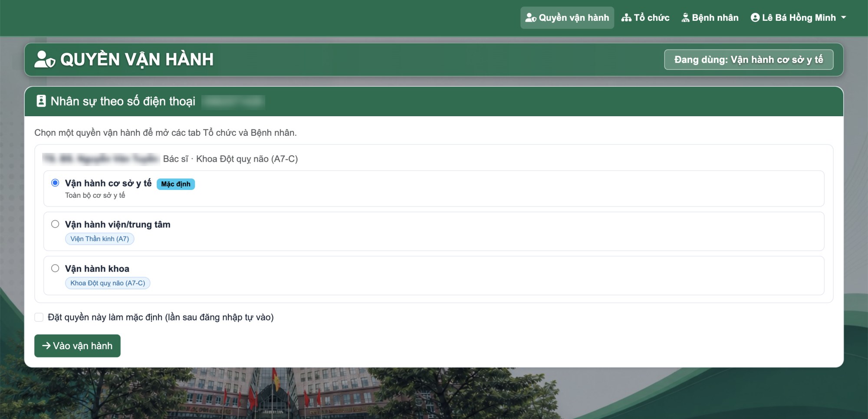The width and height of the screenshot is (868, 419).
Task: Switch to the Tổ chức tab
Action: pos(645,18)
